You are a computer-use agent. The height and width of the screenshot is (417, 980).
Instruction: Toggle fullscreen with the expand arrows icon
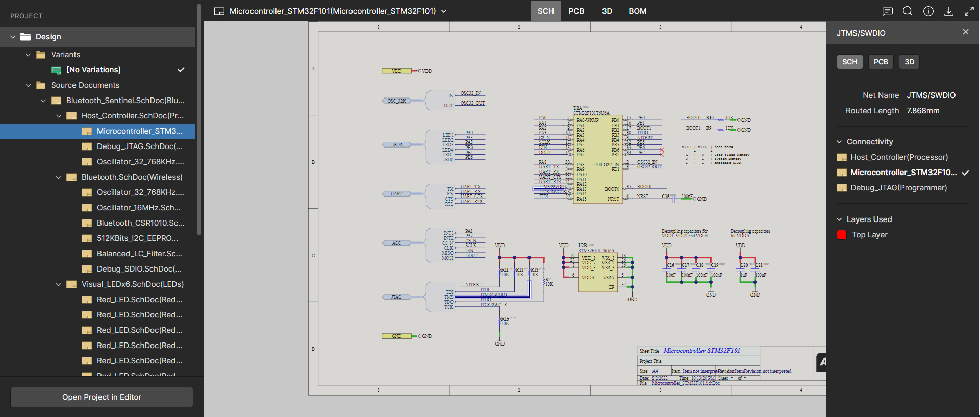[969, 11]
